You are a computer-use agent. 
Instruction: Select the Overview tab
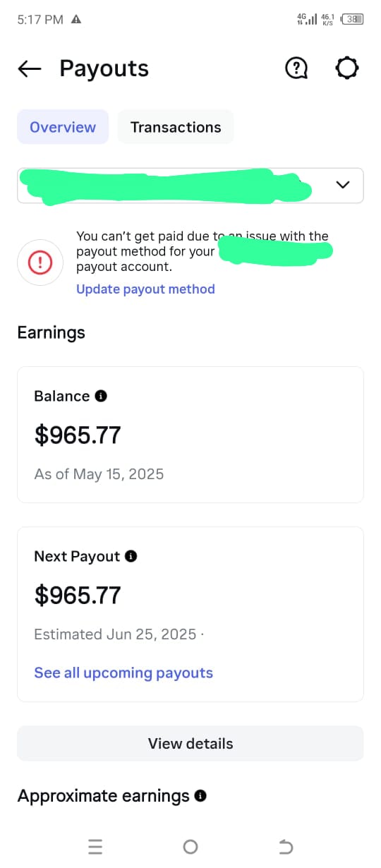pos(63,127)
